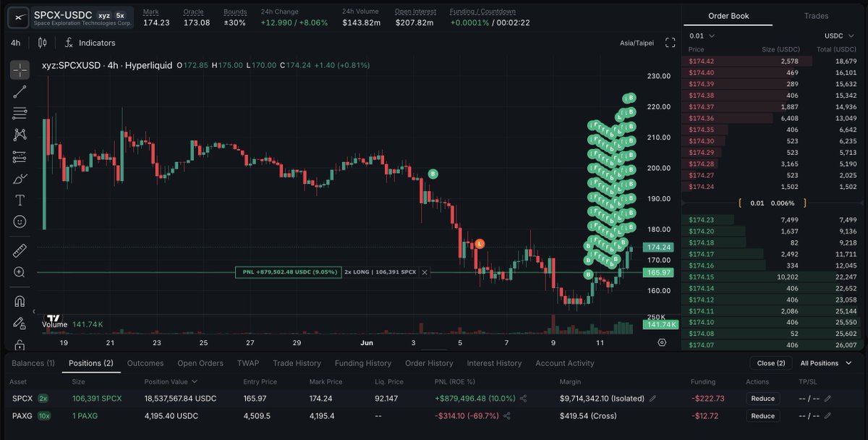This screenshot has width=868, height=440.
Task: Open the TWAP tab
Action: 248,363
